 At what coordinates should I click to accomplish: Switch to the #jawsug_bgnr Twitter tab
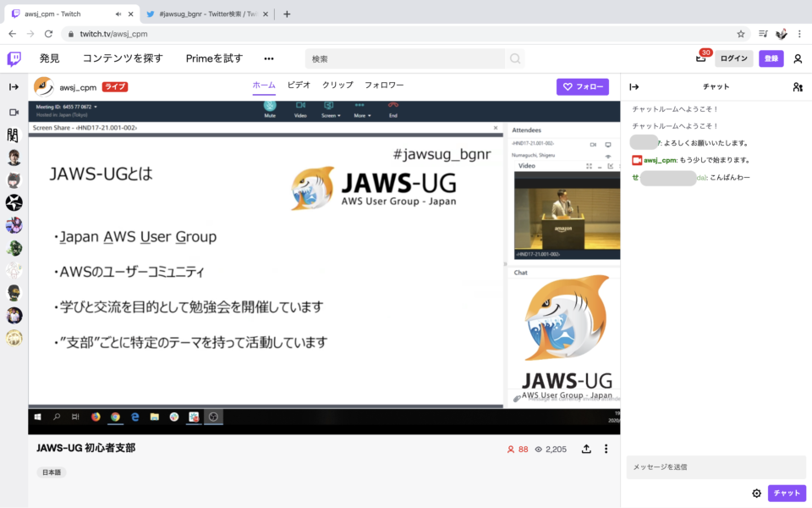pyautogui.click(x=207, y=14)
